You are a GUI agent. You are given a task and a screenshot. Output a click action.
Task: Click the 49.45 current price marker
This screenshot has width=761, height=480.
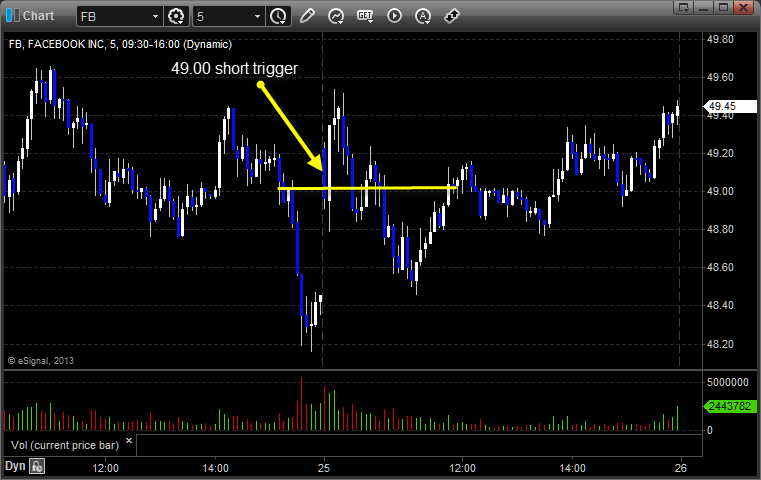tap(730, 106)
